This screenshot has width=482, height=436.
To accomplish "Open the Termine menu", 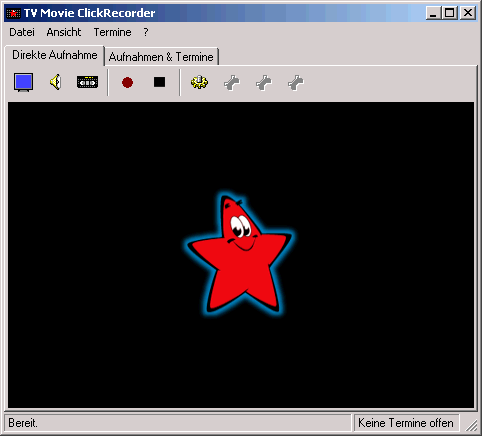I will [112, 32].
